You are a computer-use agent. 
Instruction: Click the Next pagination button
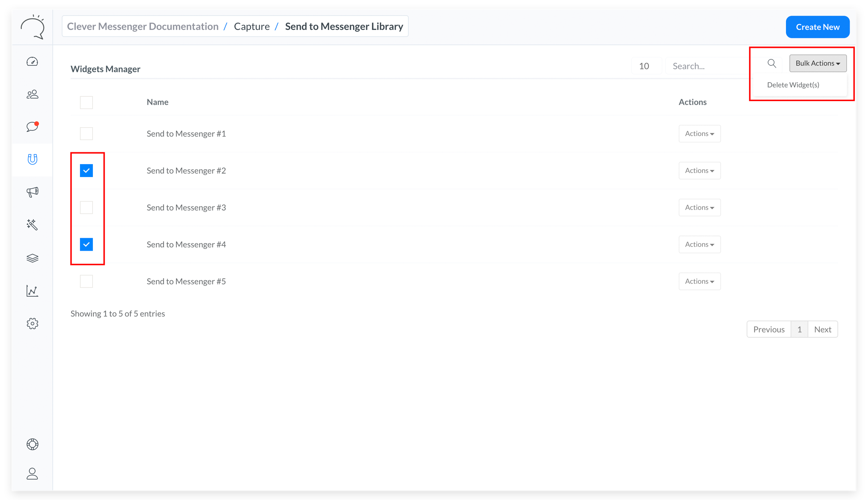pyautogui.click(x=822, y=329)
